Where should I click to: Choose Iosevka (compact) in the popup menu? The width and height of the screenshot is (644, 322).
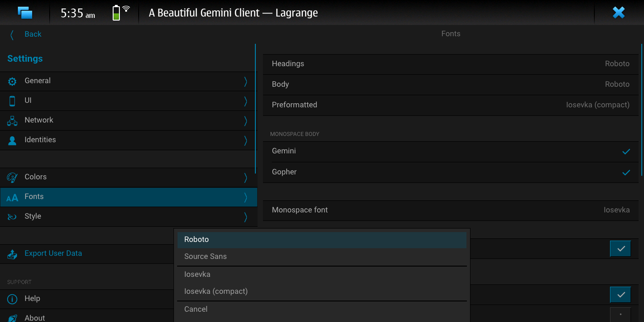(216, 292)
